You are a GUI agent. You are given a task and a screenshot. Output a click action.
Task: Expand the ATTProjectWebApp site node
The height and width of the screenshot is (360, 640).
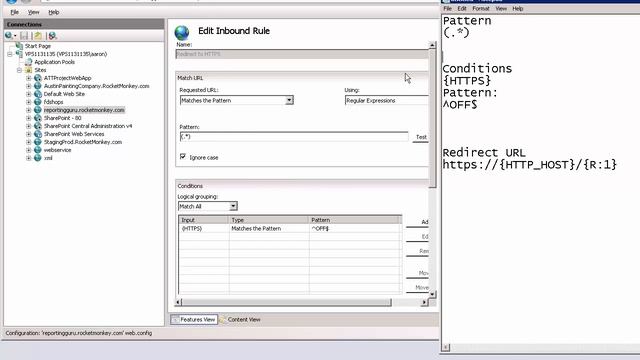click(29, 78)
